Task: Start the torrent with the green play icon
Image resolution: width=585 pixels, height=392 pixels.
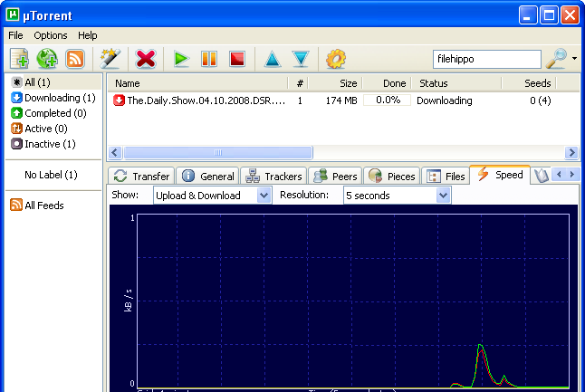Action: coord(181,59)
